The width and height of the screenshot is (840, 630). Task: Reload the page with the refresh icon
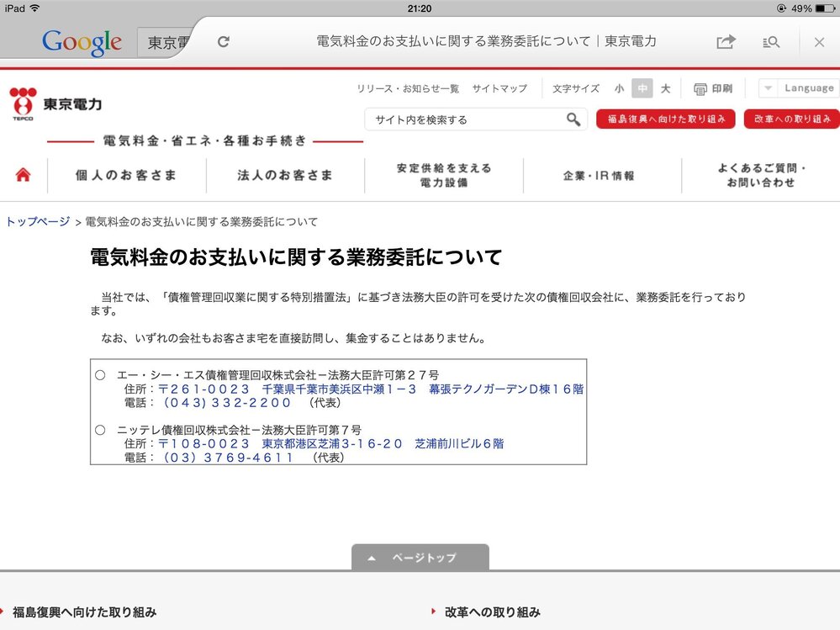[x=224, y=42]
